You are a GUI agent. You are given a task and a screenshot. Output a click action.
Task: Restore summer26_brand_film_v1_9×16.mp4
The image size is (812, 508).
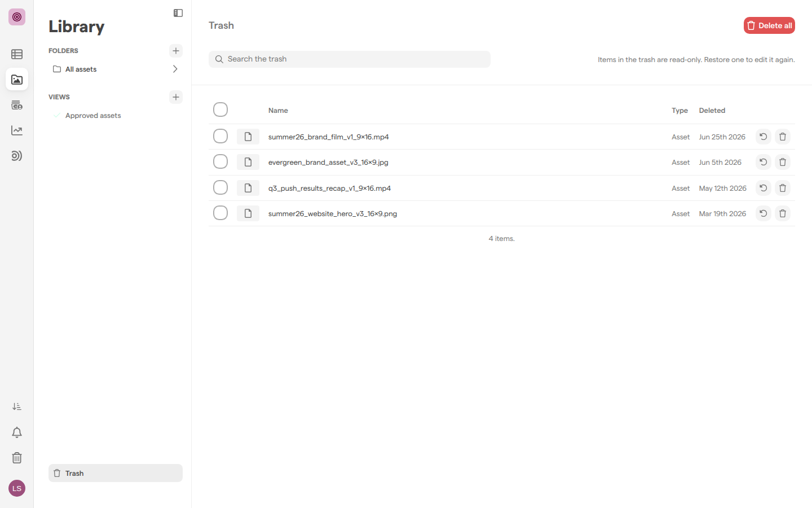764,137
